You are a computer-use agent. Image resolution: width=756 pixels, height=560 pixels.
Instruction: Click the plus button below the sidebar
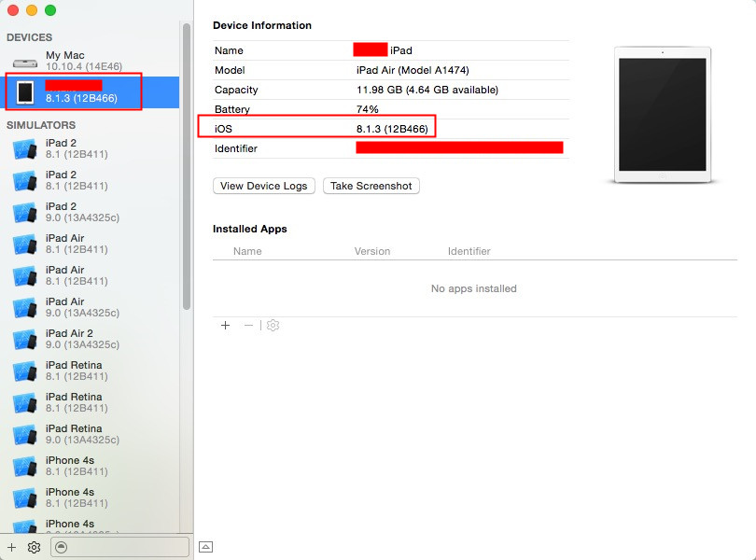tap(11, 547)
